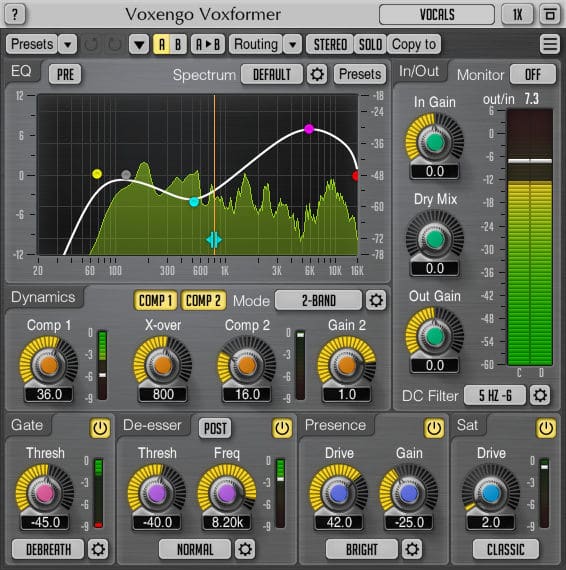The image size is (566, 570).
Task: Click the Comp 1 value field 36.0
Action: tap(49, 394)
